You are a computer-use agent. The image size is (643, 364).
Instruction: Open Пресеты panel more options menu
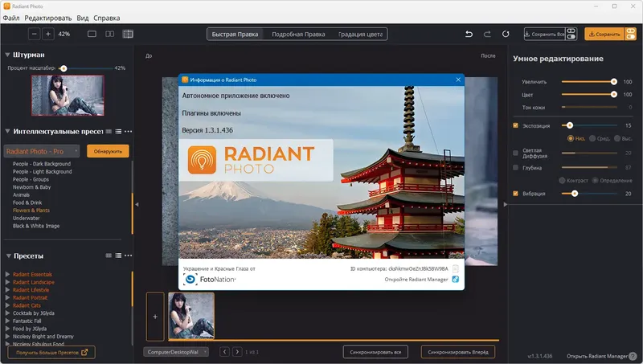[129, 256]
